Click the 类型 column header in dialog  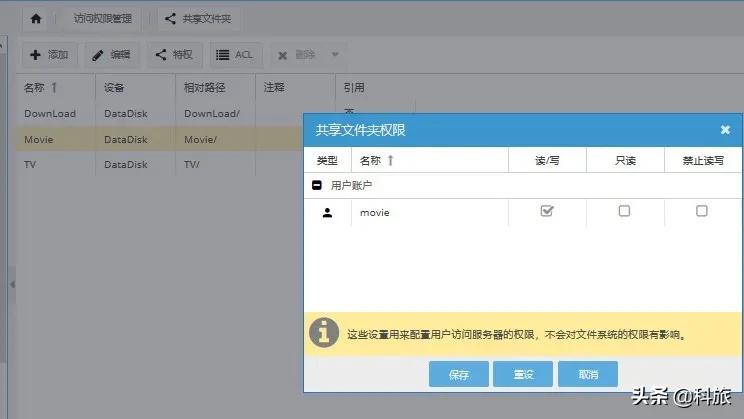pyautogui.click(x=327, y=160)
